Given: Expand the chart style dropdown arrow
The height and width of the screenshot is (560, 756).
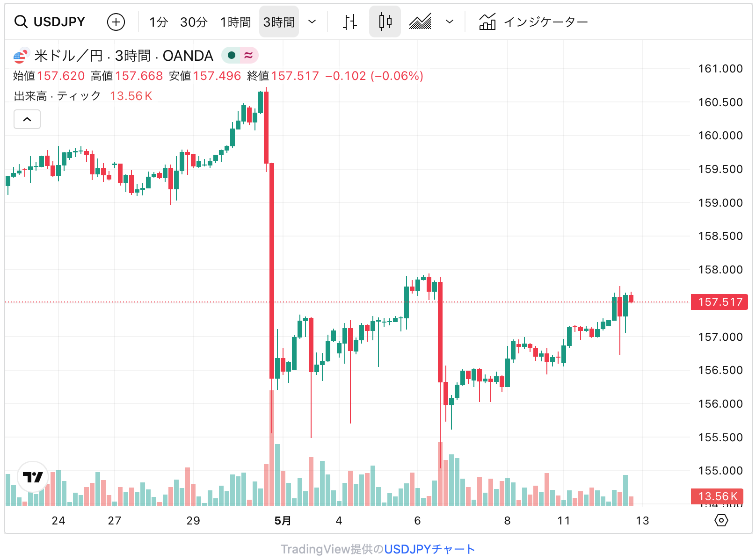Looking at the screenshot, I should click(450, 22).
